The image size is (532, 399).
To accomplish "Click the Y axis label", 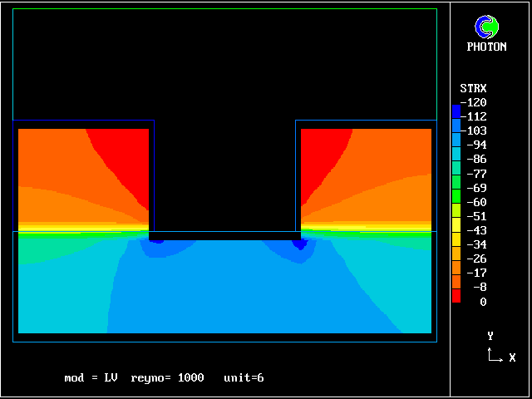I will [x=490, y=336].
